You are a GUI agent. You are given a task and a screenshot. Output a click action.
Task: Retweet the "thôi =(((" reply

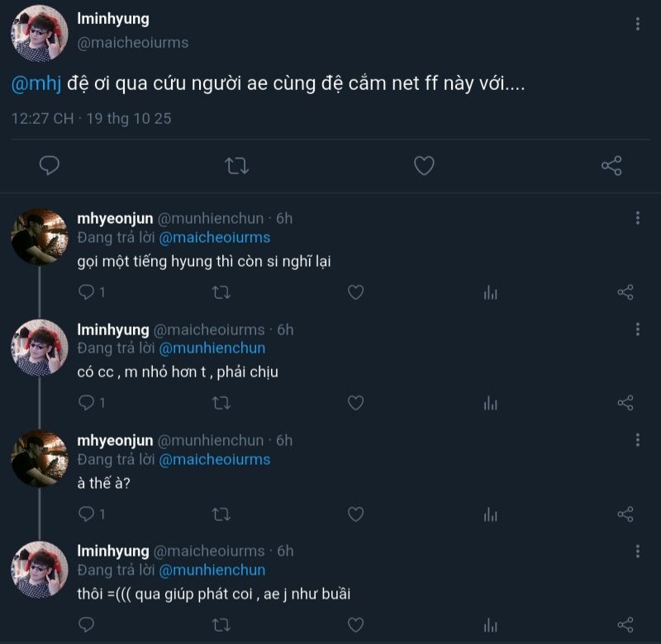click(221, 625)
